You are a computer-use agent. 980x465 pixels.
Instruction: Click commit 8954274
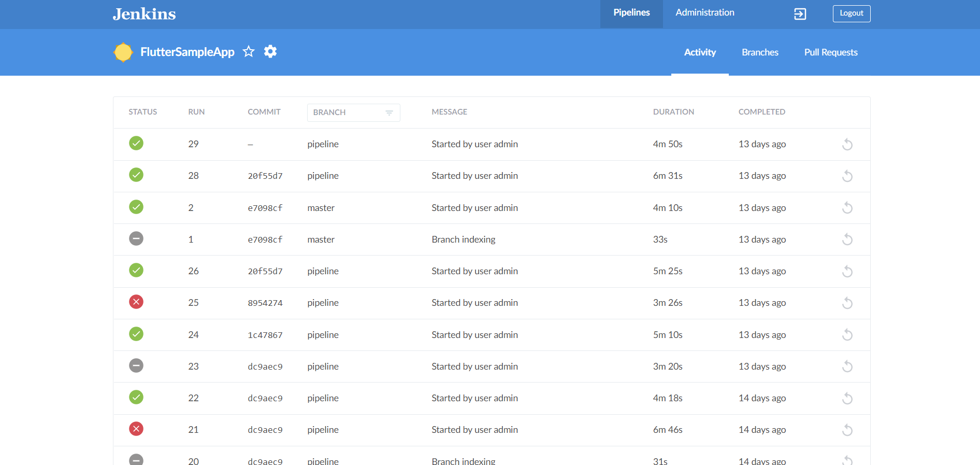[265, 303]
